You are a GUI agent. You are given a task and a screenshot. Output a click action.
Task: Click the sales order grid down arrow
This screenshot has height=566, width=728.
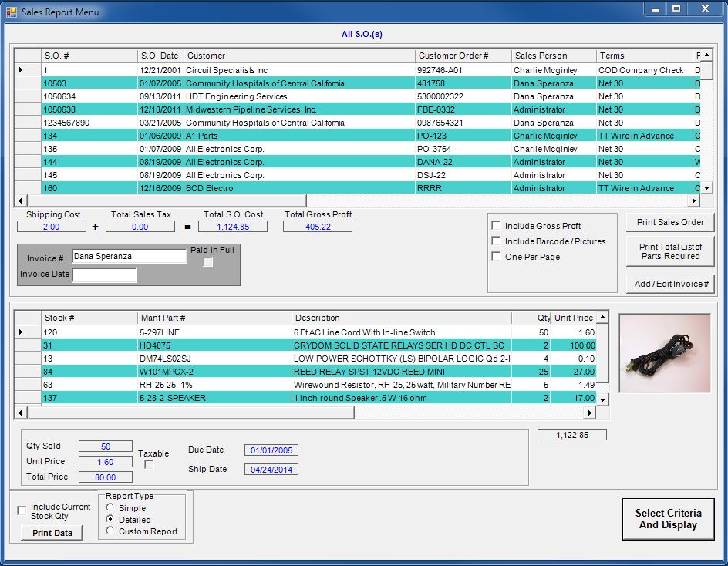coord(706,188)
